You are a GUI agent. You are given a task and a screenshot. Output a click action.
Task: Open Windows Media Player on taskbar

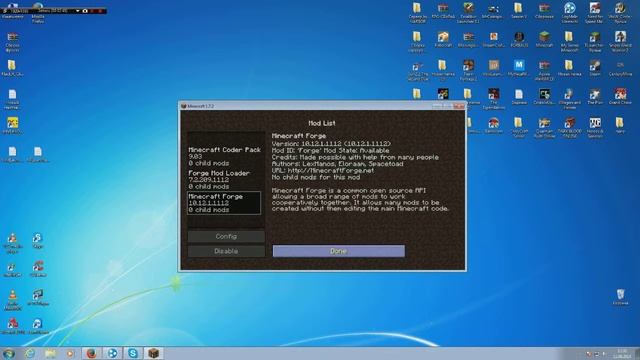71,353
